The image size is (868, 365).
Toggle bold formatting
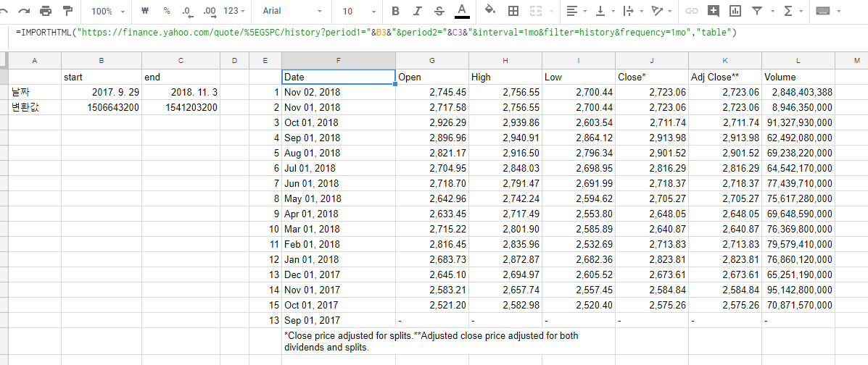click(395, 11)
